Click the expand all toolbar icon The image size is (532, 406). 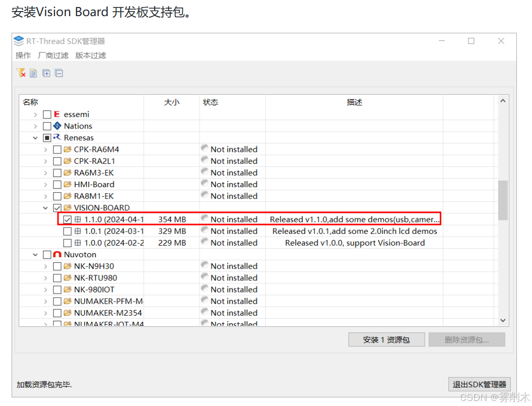(46, 73)
